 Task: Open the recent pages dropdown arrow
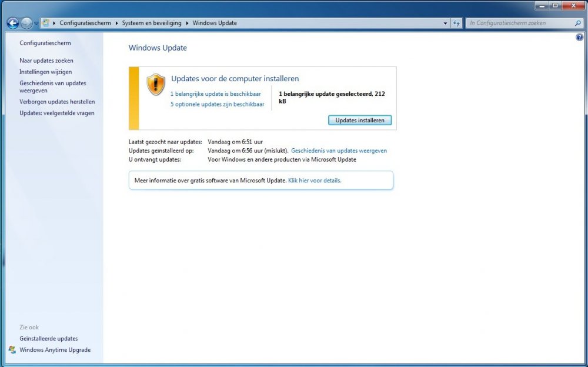[x=36, y=24]
